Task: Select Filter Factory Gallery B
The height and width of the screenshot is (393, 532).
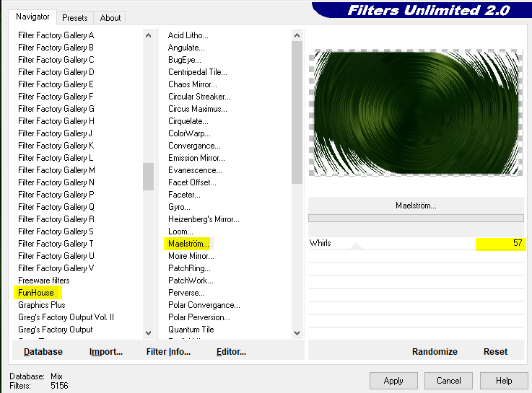Action: coord(56,48)
